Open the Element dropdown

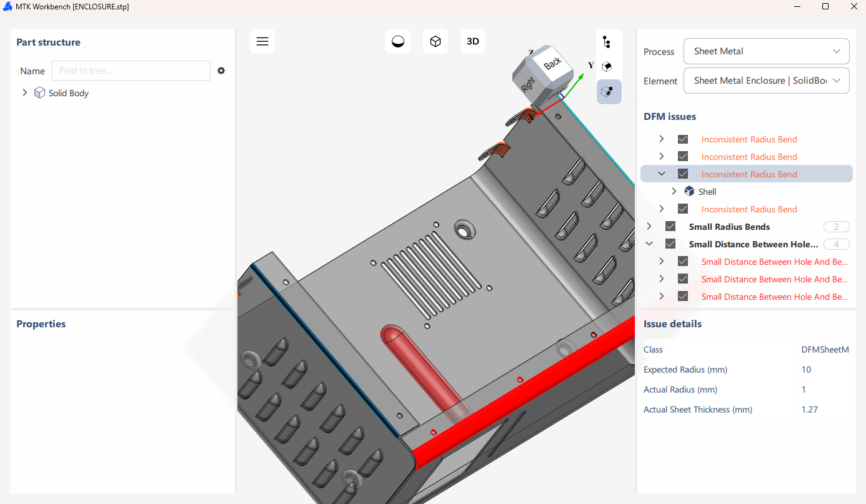pos(766,81)
